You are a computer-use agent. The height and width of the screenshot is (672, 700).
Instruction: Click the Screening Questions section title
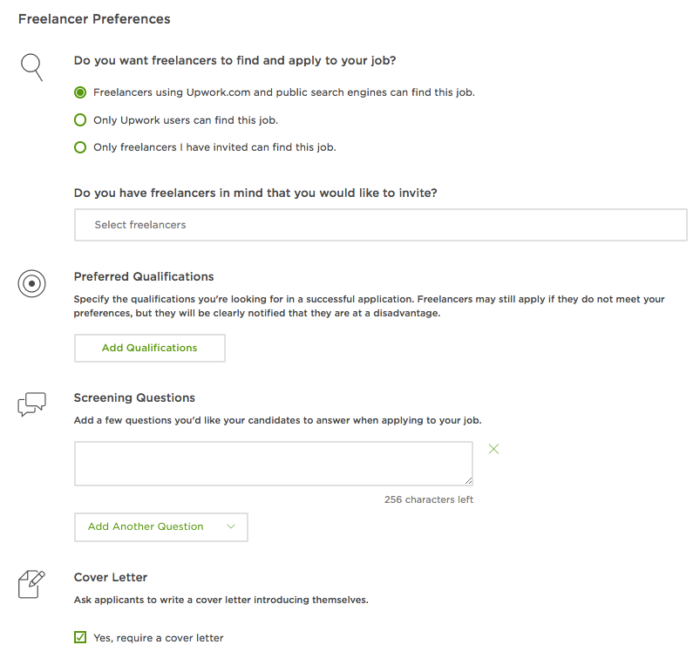pyautogui.click(x=134, y=398)
